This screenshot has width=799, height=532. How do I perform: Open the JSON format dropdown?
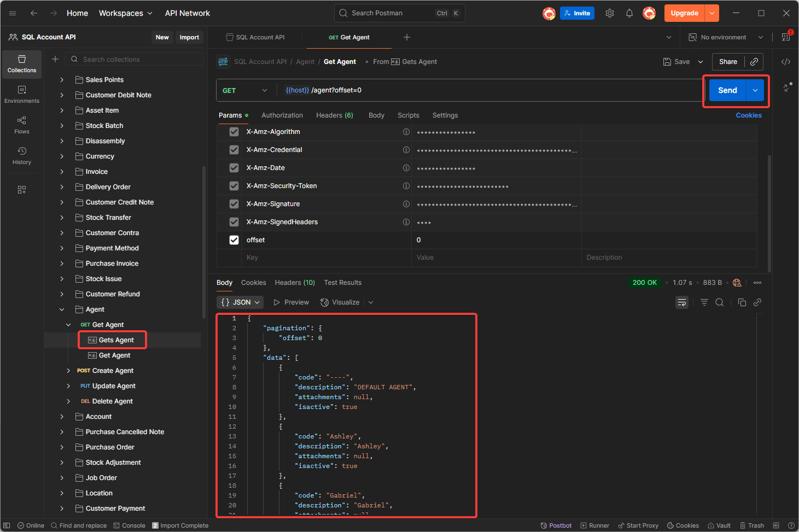coord(240,302)
